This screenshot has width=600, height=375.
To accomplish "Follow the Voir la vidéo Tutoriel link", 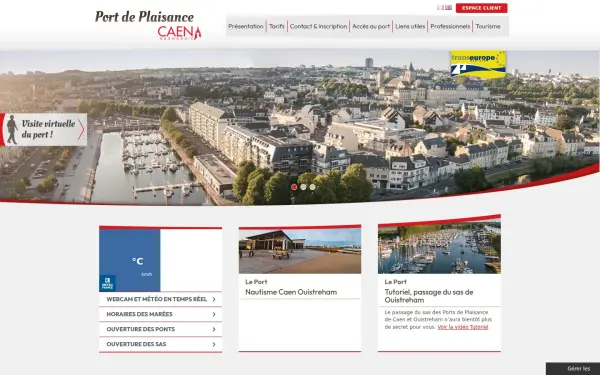I will click(x=463, y=327).
